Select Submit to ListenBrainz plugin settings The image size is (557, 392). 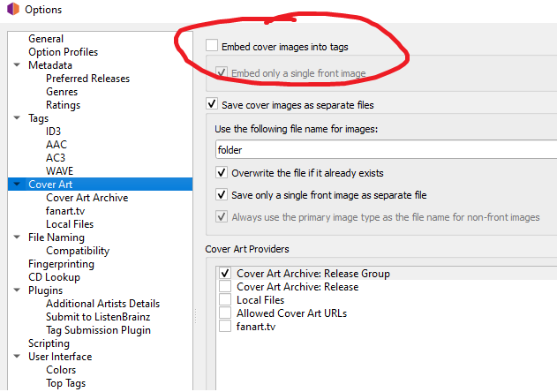coord(98,317)
